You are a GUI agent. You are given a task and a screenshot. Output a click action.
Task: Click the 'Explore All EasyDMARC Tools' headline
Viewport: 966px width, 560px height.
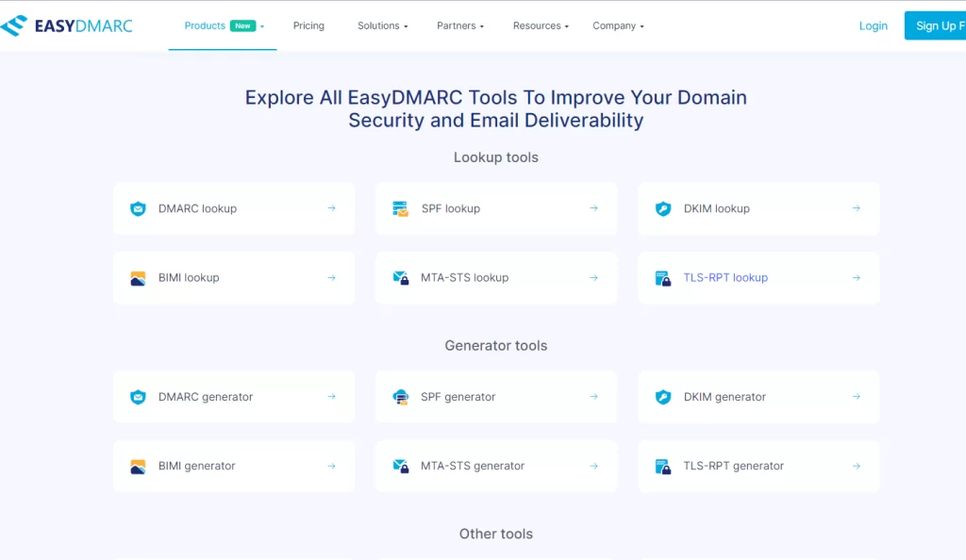[496, 109]
